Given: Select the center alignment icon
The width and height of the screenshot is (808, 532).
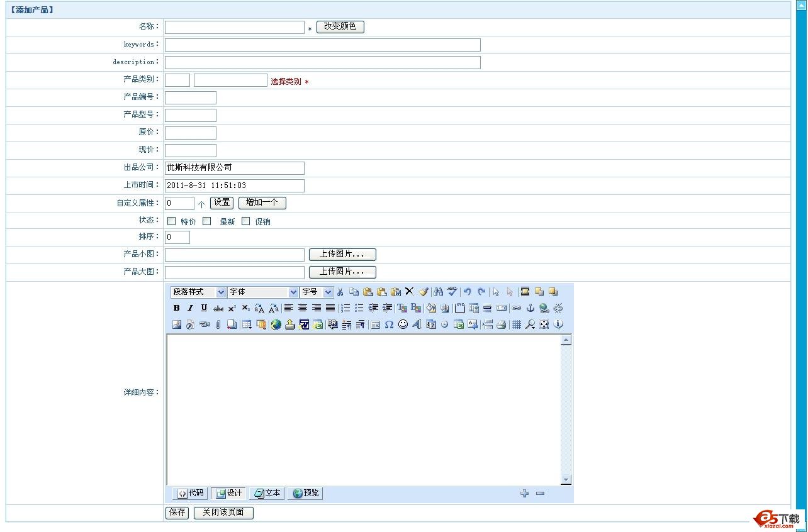Looking at the screenshot, I should (x=302, y=308).
